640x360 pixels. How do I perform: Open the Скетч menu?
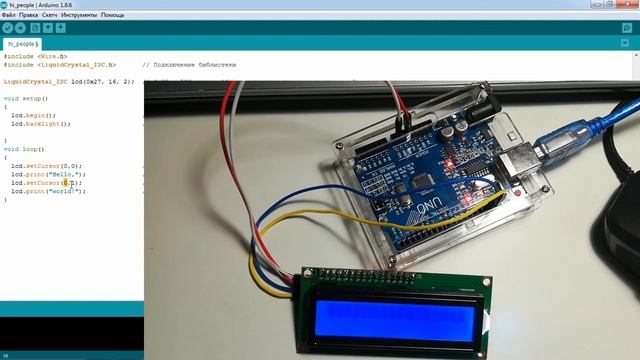point(49,15)
